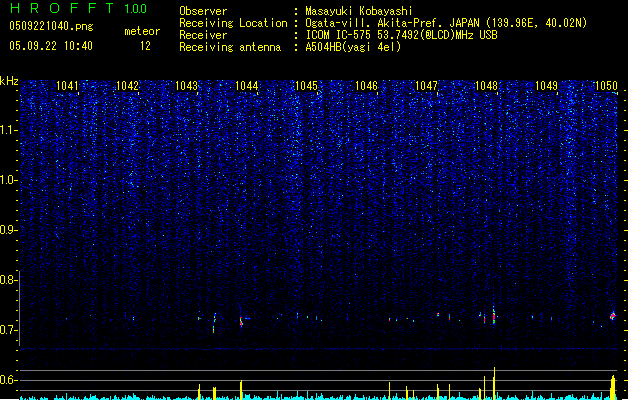Click the meteor count value 12
Screen dimensions: 629x400
click(x=145, y=46)
